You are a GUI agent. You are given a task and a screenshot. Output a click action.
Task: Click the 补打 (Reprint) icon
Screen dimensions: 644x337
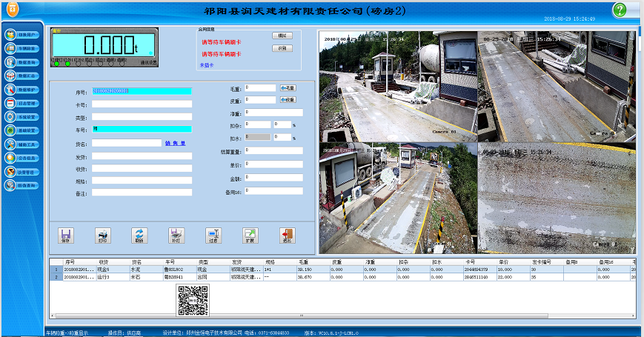pos(176,235)
